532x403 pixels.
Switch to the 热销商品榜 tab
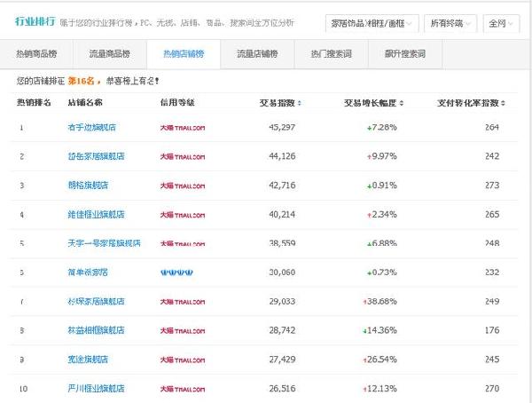pos(36,54)
